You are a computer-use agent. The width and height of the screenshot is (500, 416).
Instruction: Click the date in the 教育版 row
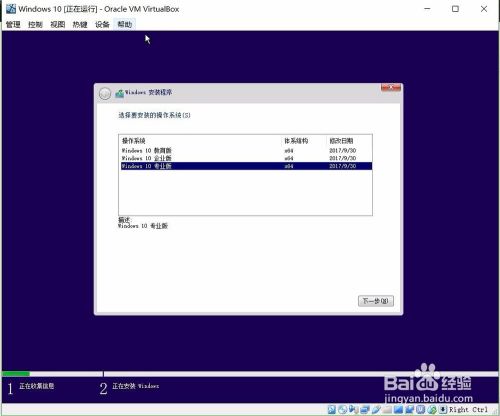[x=342, y=151]
